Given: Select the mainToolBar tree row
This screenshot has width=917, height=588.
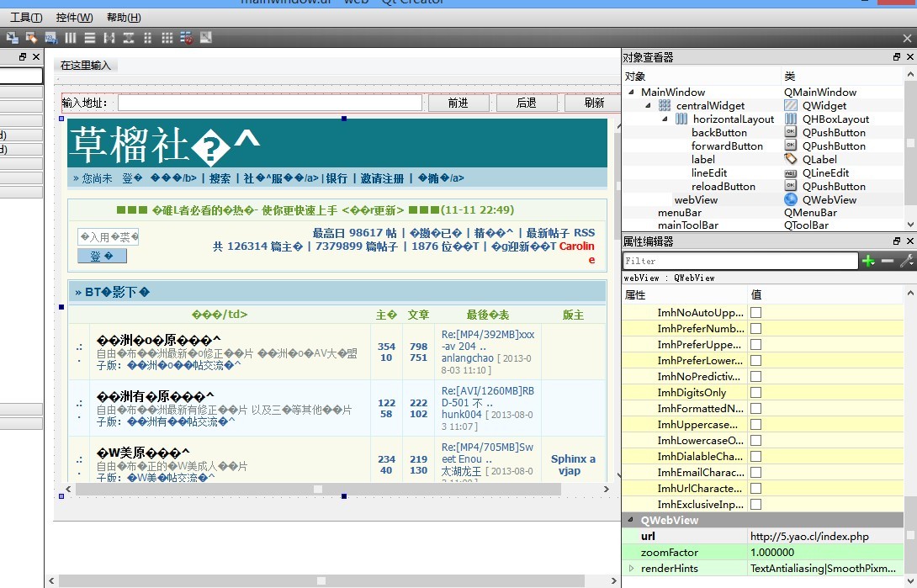Looking at the screenshot, I should (764, 225).
